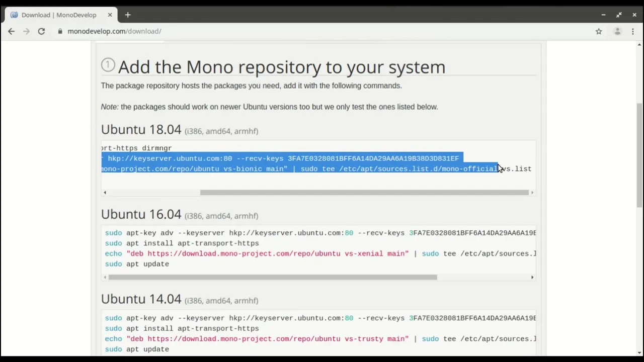Click 'sudo apt update' under Ubuntu 16.04
The width and height of the screenshot is (644, 362).
point(137,264)
